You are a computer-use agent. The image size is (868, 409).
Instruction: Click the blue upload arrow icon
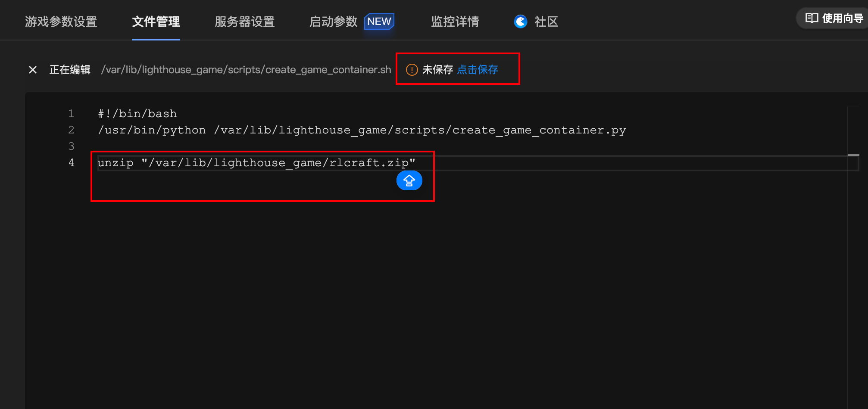[409, 180]
